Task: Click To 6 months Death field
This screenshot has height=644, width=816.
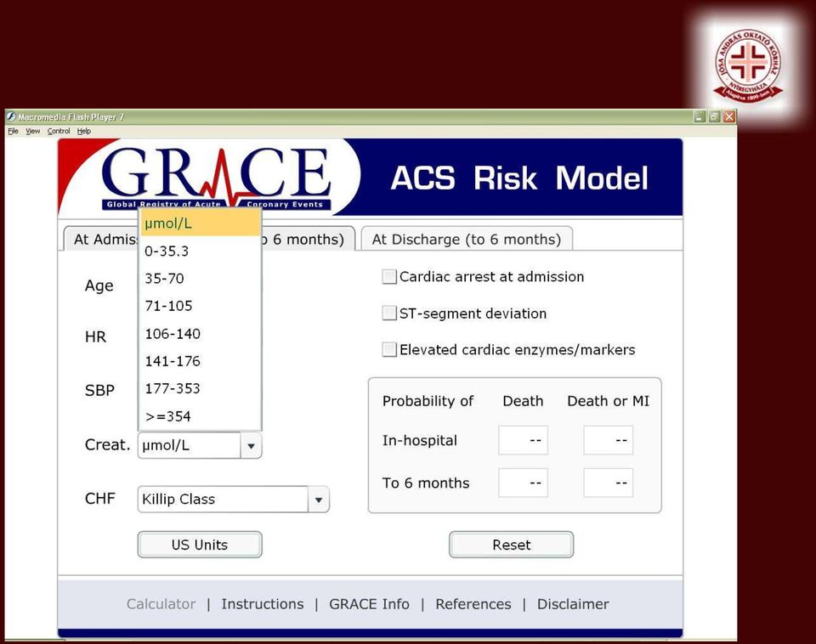Action: (523, 483)
